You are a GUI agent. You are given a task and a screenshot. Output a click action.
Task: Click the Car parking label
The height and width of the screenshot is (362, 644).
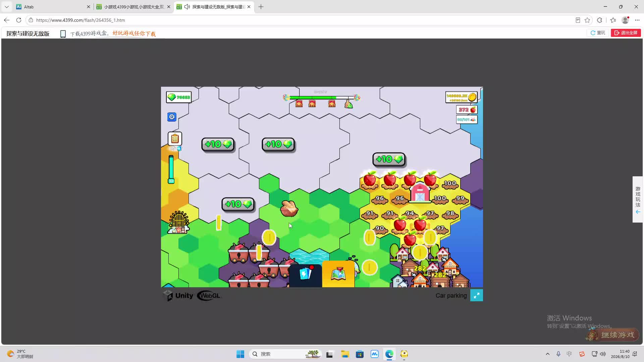click(451, 296)
